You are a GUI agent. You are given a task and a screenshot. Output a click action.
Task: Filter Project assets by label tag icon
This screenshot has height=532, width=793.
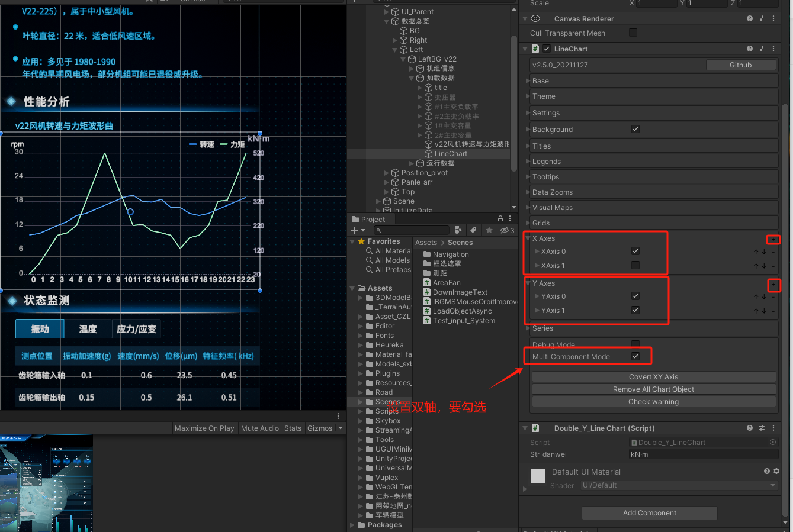coord(473,230)
